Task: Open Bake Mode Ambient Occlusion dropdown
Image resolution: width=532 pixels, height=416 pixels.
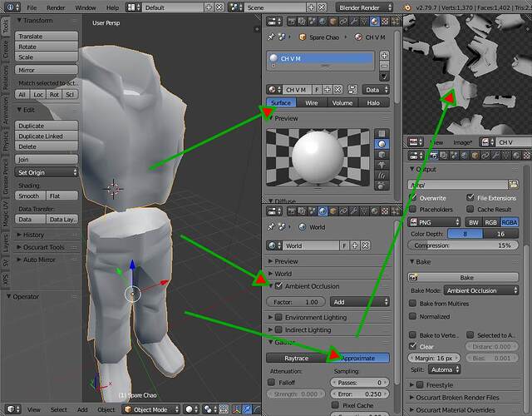Action: tap(480, 290)
